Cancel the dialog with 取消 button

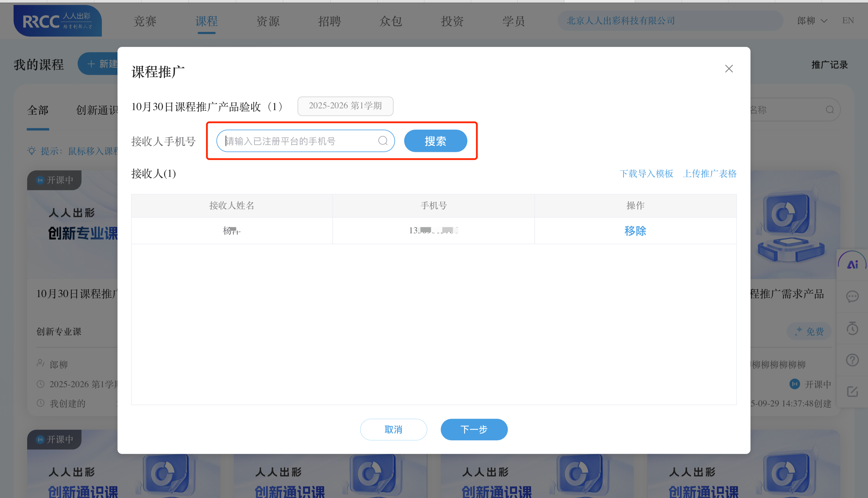pos(394,429)
